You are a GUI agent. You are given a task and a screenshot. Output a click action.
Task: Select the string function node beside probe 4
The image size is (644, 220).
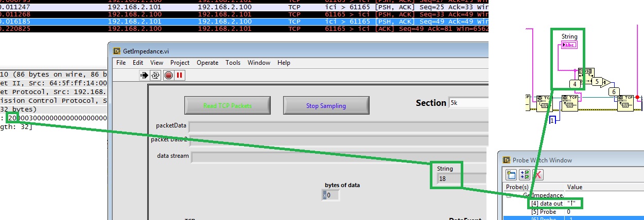pos(586,75)
